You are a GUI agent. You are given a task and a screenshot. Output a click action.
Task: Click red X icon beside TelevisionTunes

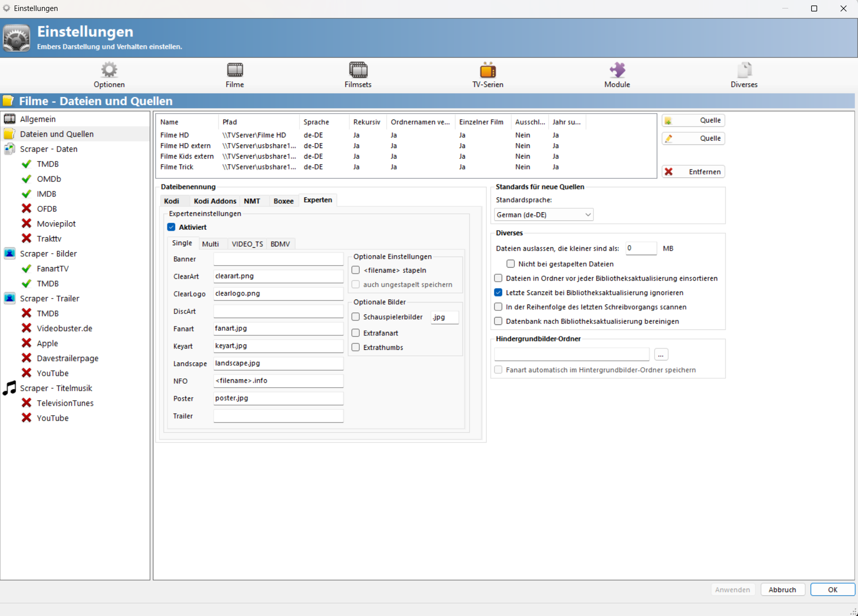[27, 403]
